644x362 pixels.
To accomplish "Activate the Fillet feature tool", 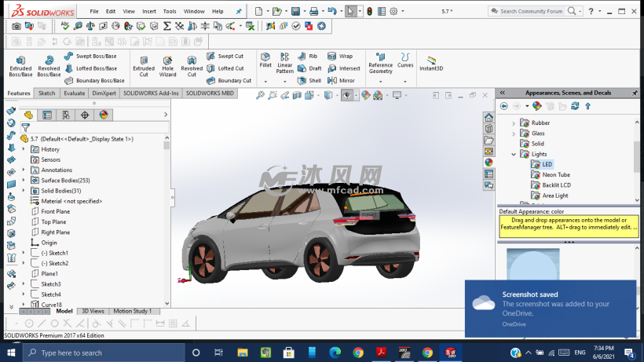I will (x=265, y=60).
